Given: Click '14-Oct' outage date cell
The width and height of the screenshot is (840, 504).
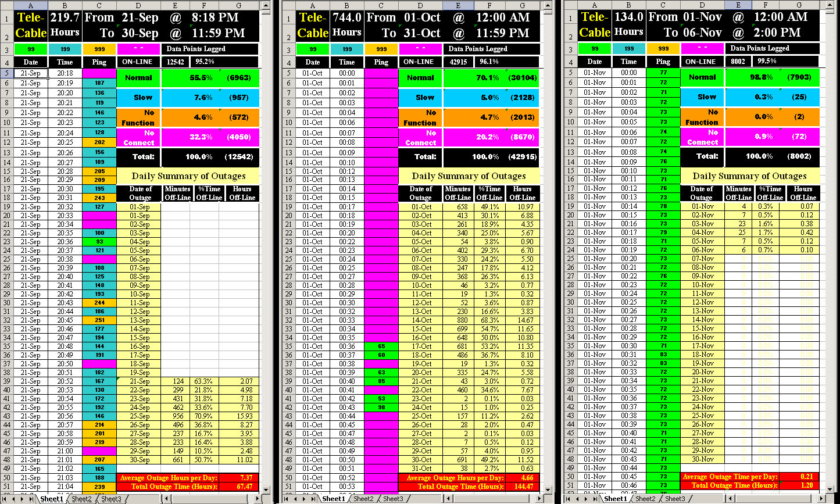Looking at the screenshot, I should point(421,320).
